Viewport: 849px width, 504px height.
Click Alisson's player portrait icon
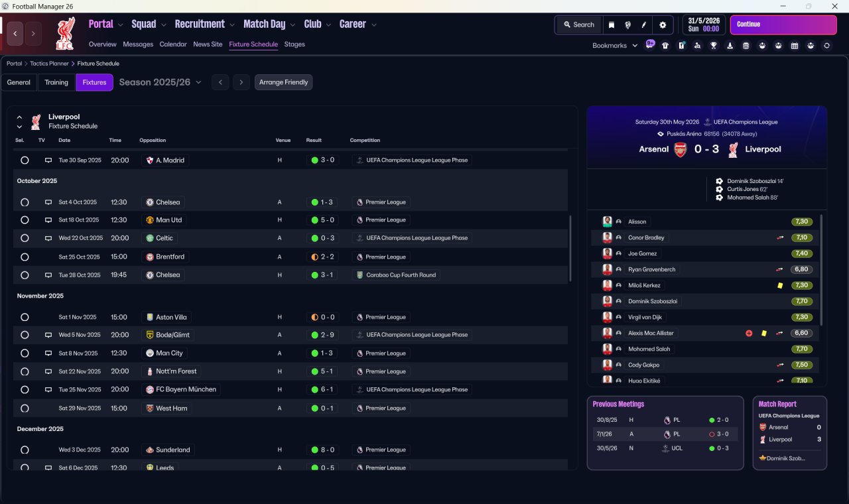(607, 221)
